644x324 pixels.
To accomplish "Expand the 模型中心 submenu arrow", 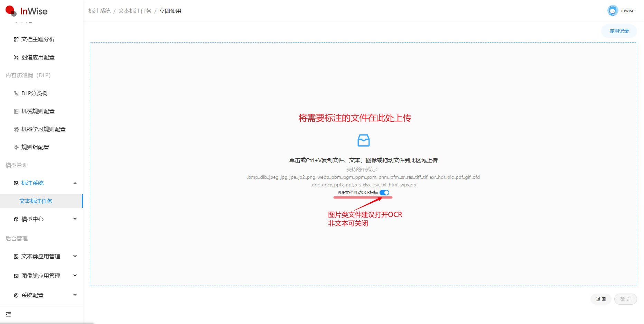I will coord(75,219).
